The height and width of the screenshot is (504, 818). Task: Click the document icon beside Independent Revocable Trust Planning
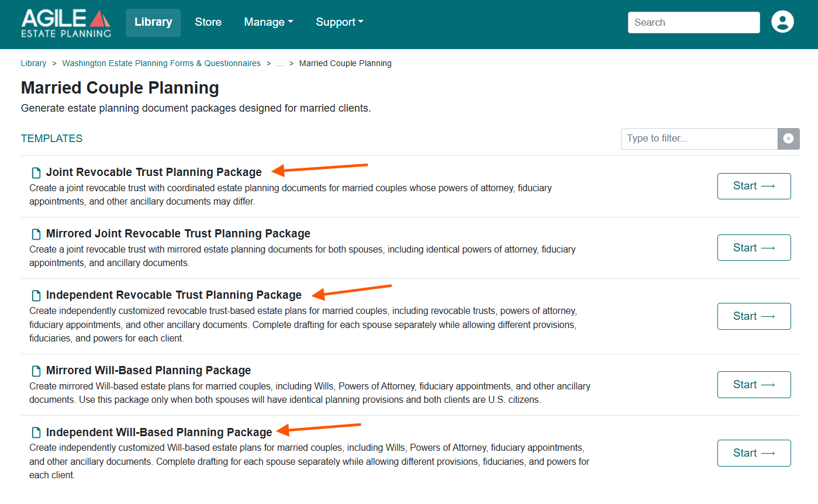pyautogui.click(x=36, y=295)
